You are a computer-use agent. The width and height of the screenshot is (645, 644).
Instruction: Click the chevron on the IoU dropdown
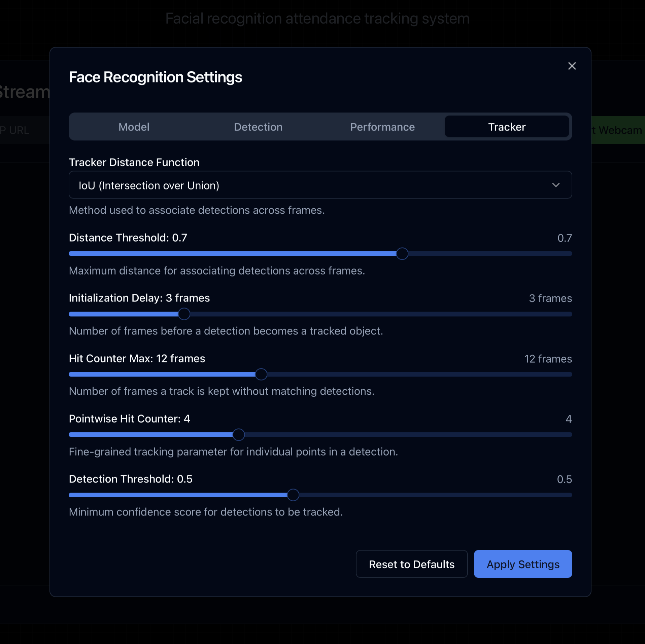[556, 185]
